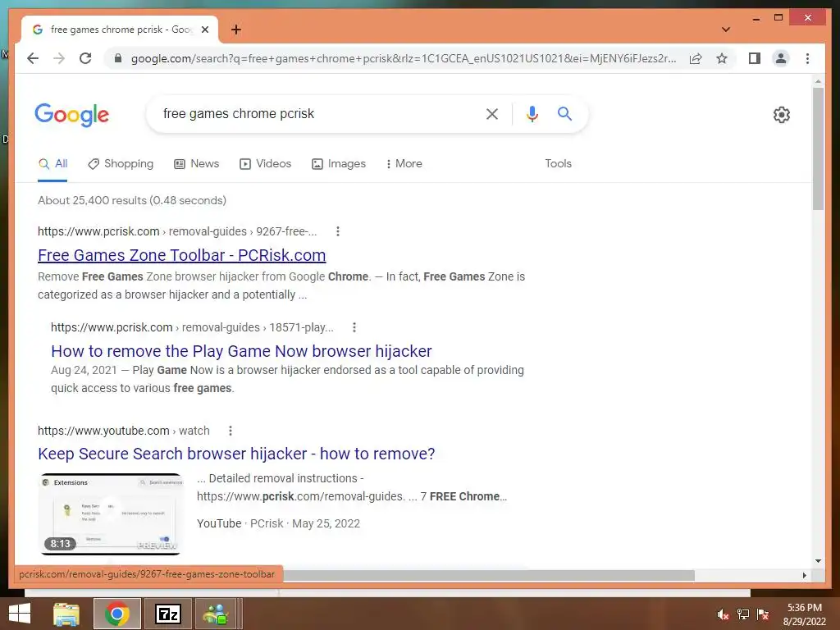The height and width of the screenshot is (630, 840).
Task: Play the 8:13 video thumbnail
Action: click(111, 514)
